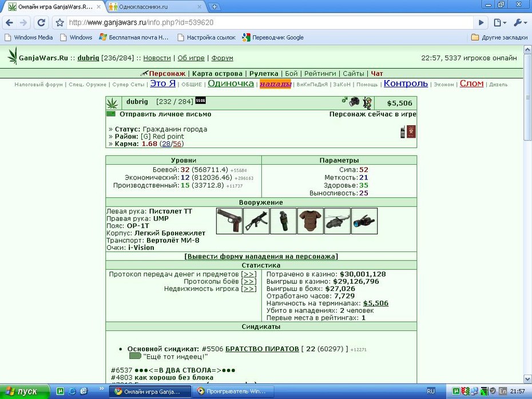Click the Одиночка forum link
This screenshot has width=532, height=399.
[231, 83]
